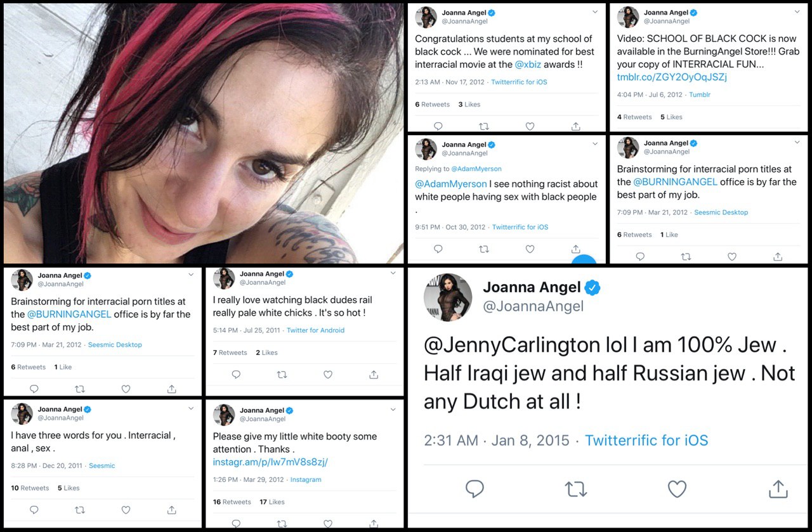Follow the instagr.am link
Viewport: 812px width, 532px height.
click(x=270, y=462)
